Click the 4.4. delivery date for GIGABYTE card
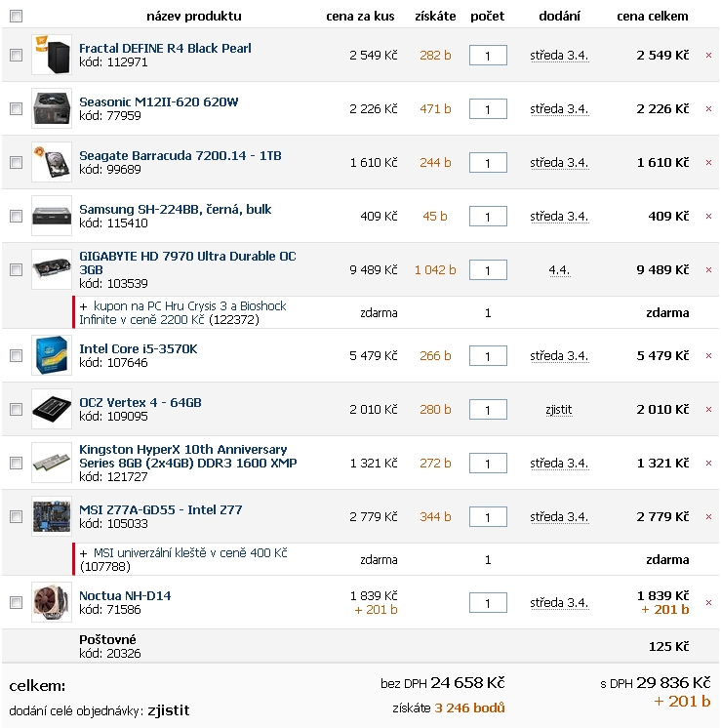The width and height of the screenshot is (721, 728). click(x=559, y=269)
